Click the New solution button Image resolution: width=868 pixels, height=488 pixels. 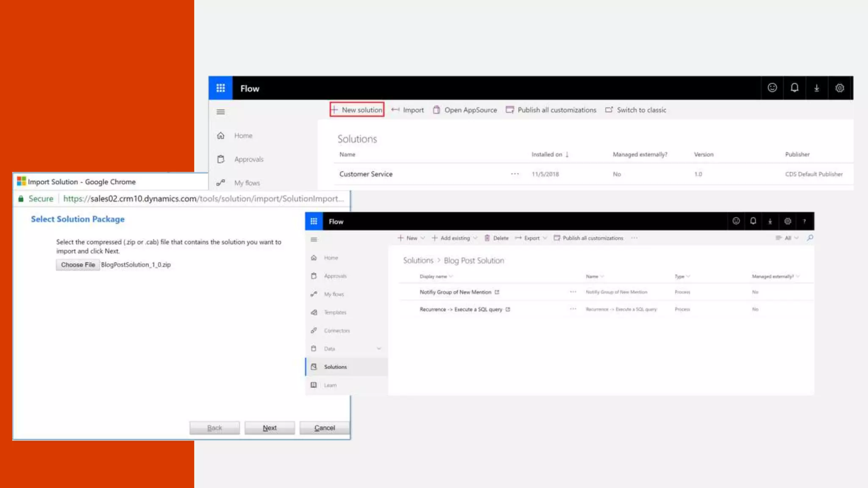(357, 110)
